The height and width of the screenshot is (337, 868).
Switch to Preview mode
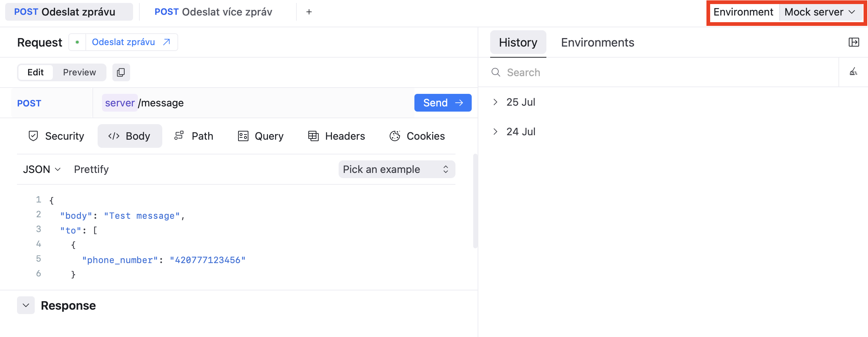tap(79, 72)
